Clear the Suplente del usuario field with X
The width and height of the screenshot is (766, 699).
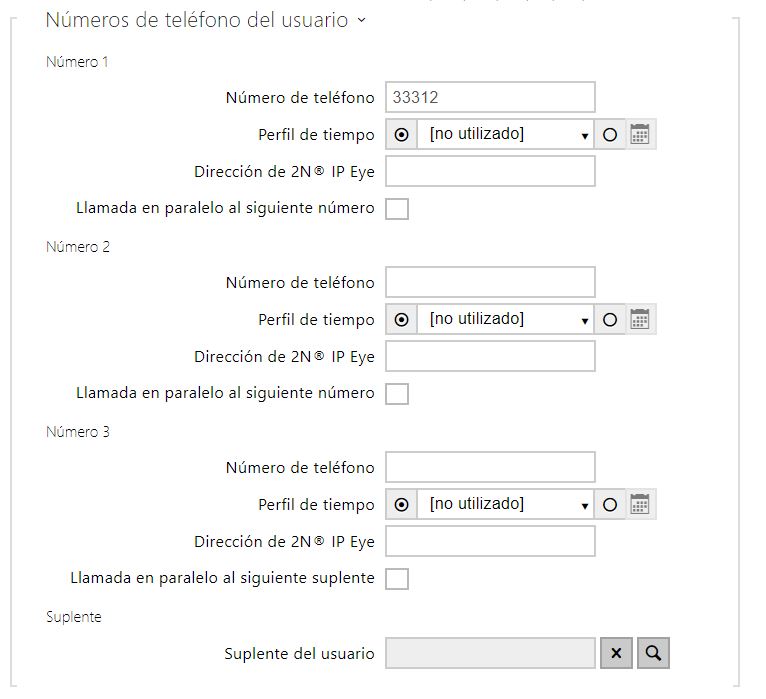616,653
